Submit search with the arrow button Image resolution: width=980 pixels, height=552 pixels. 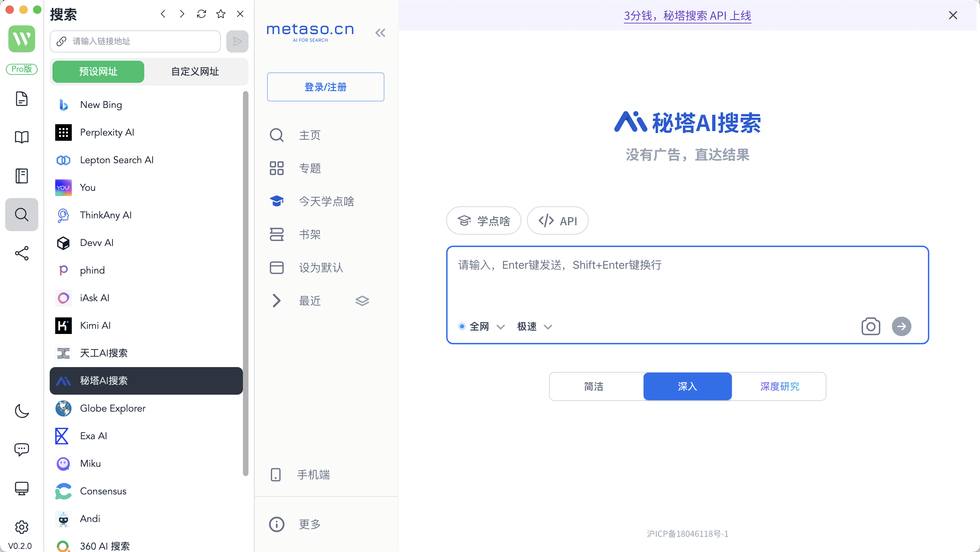coord(901,326)
